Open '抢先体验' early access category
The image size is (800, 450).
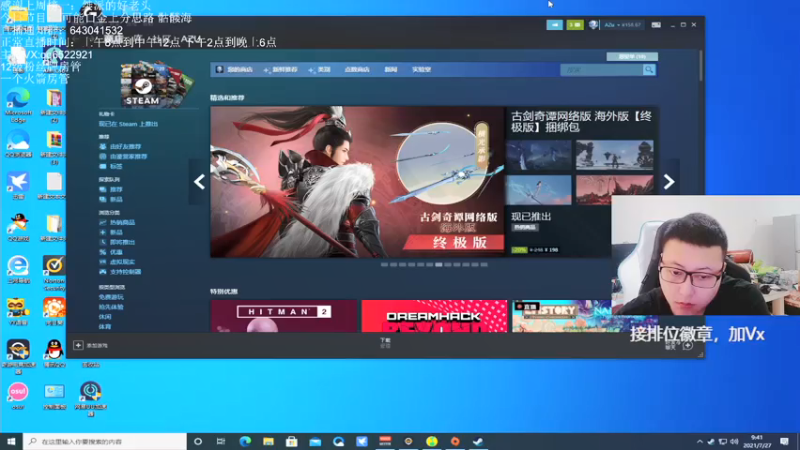(111, 307)
